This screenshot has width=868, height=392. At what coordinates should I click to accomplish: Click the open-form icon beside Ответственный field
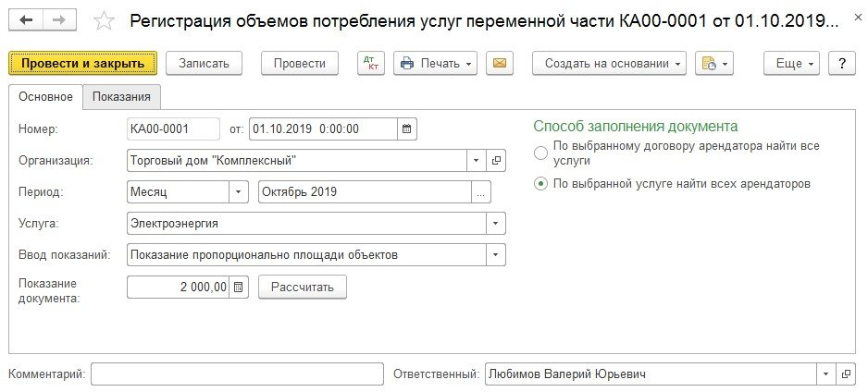(844, 374)
